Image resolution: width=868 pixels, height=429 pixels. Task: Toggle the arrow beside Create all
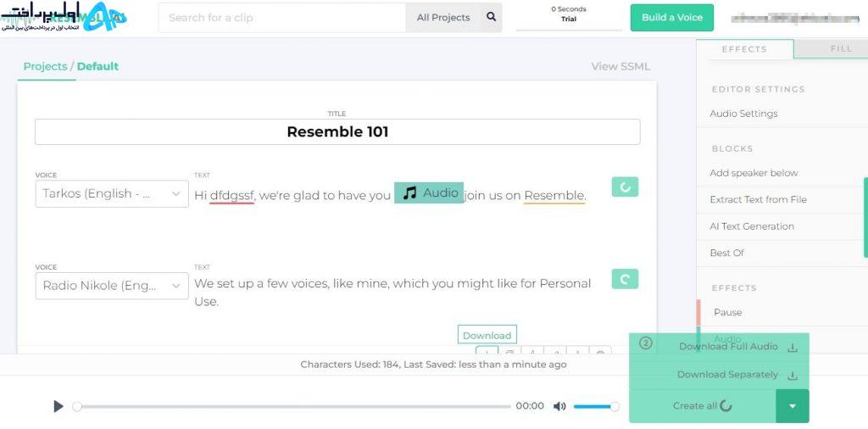(793, 406)
